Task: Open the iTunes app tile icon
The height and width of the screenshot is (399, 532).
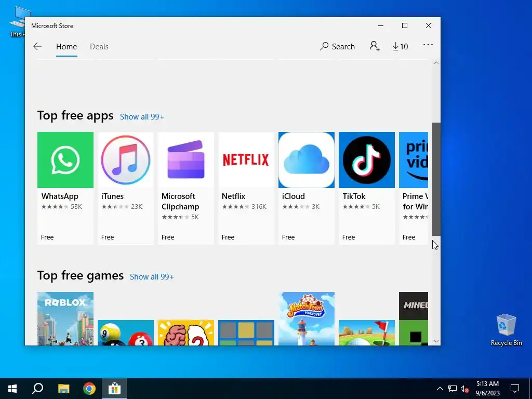Action: (x=126, y=160)
